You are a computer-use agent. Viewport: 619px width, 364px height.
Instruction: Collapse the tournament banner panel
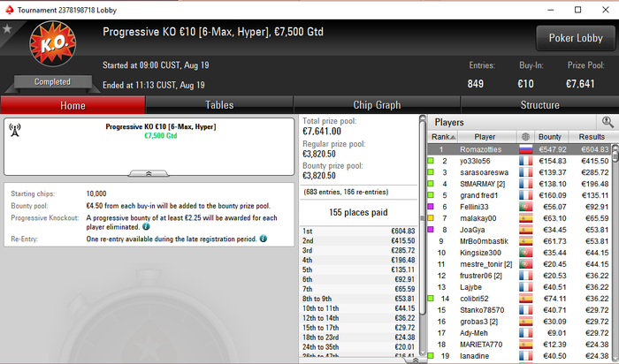click(x=149, y=173)
